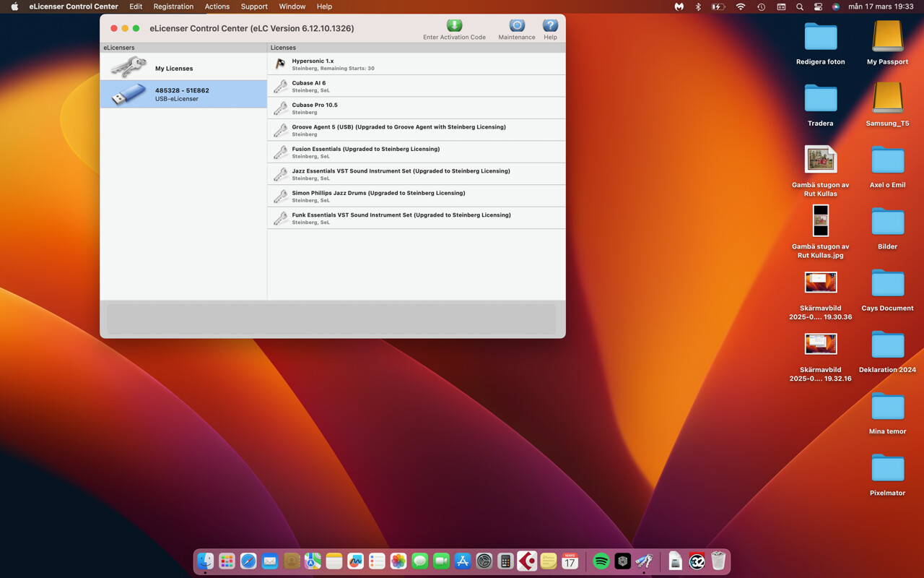
Task: Select the Samsung_T5 drive on the desktop
Action: coord(888,98)
